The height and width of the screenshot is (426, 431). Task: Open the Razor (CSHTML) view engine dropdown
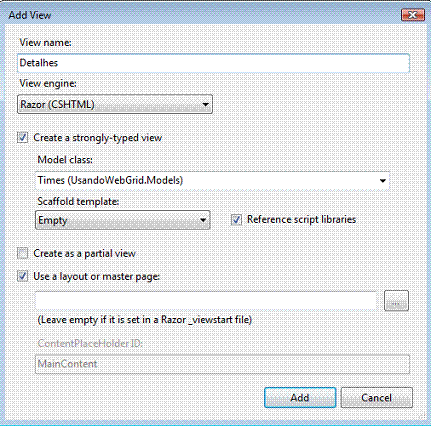tap(115, 105)
